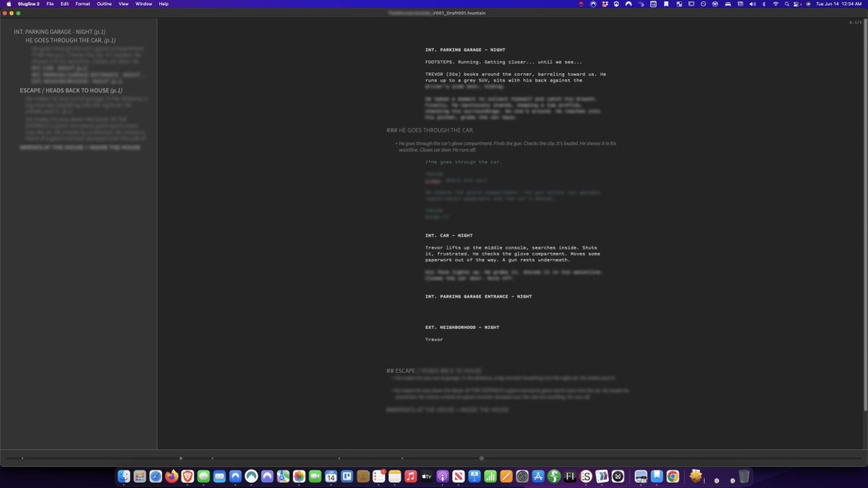Launch Safari from the Dock
868x488 pixels.
click(156, 476)
